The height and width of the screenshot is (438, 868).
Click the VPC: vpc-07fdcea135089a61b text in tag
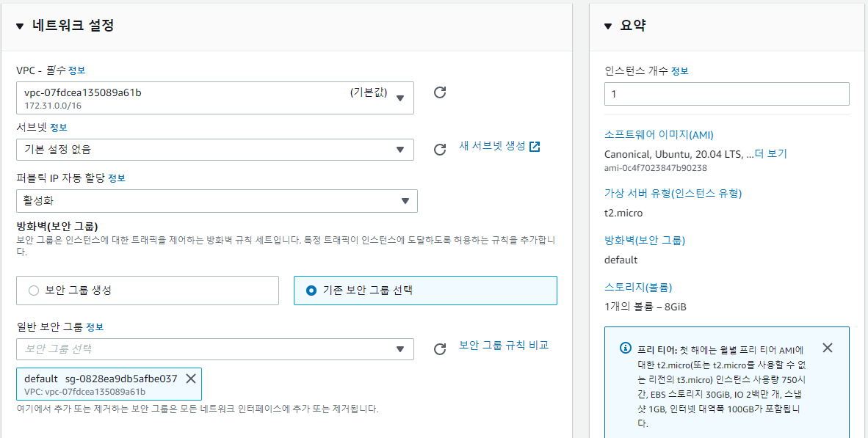pyautogui.click(x=84, y=392)
